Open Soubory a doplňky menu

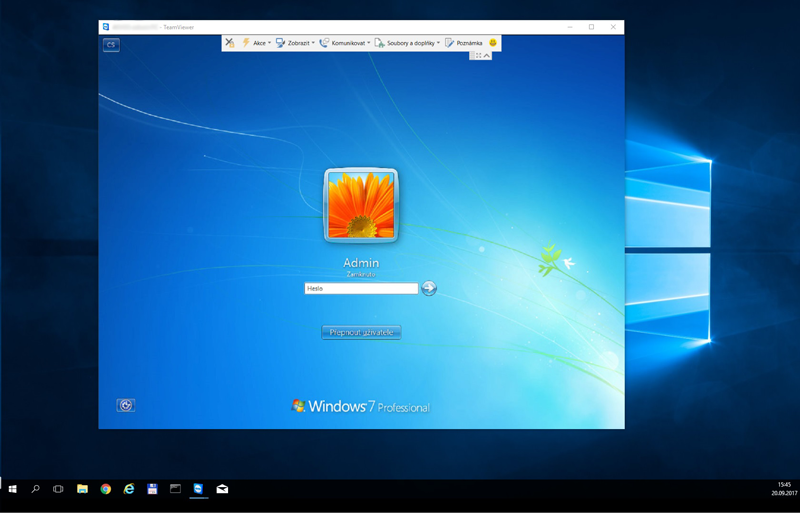pos(408,43)
